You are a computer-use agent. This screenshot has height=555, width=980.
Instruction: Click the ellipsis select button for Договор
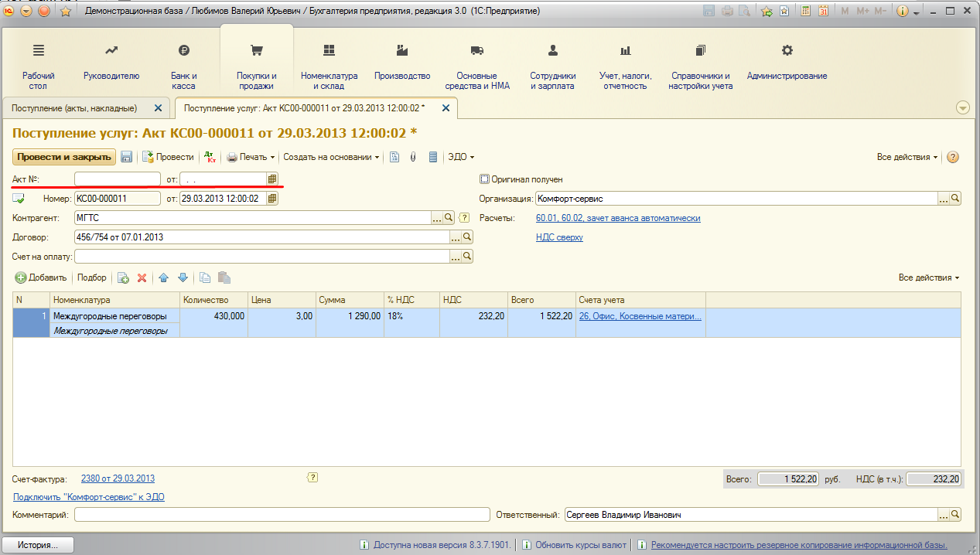456,237
